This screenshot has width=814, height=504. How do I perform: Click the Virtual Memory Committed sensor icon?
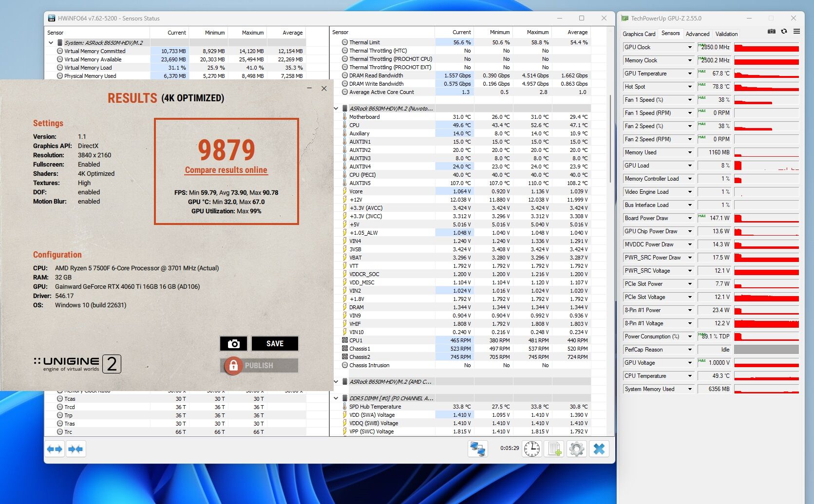pos(60,51)
